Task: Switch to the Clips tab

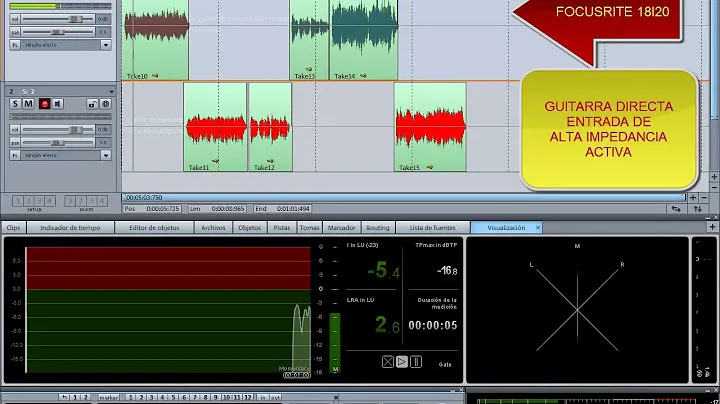Action: [x=14, y=228]
